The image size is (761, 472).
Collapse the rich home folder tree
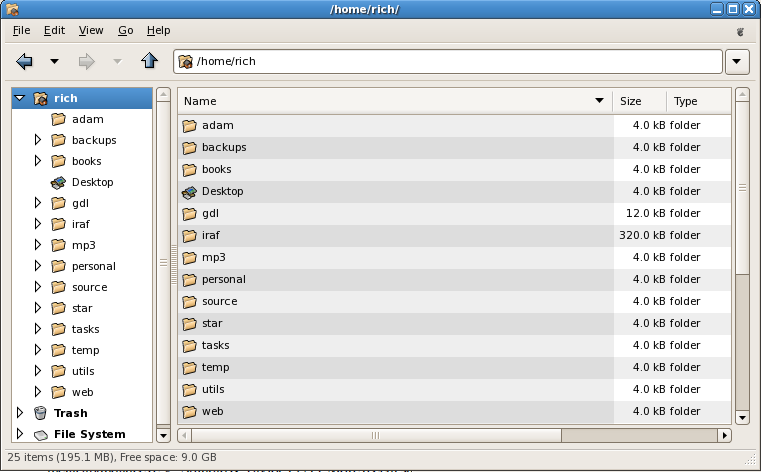pyautogui.click(x=20, y=98)
